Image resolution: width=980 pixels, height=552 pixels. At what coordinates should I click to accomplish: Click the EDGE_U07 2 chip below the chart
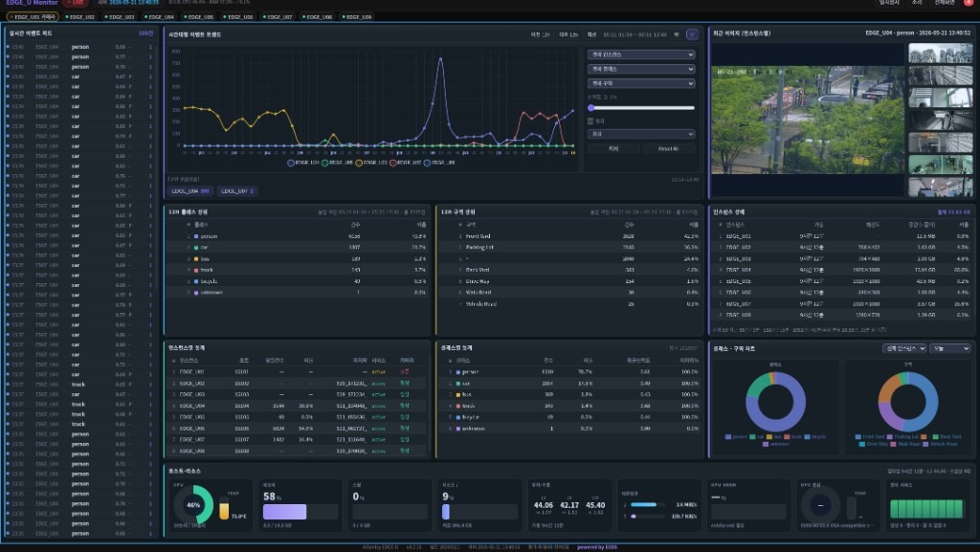click(237, 191)
